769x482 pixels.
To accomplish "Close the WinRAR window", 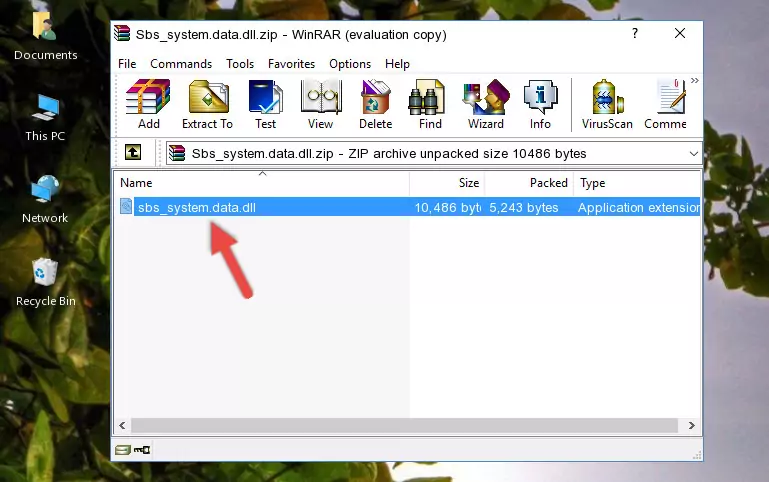I will coord(680,33).
